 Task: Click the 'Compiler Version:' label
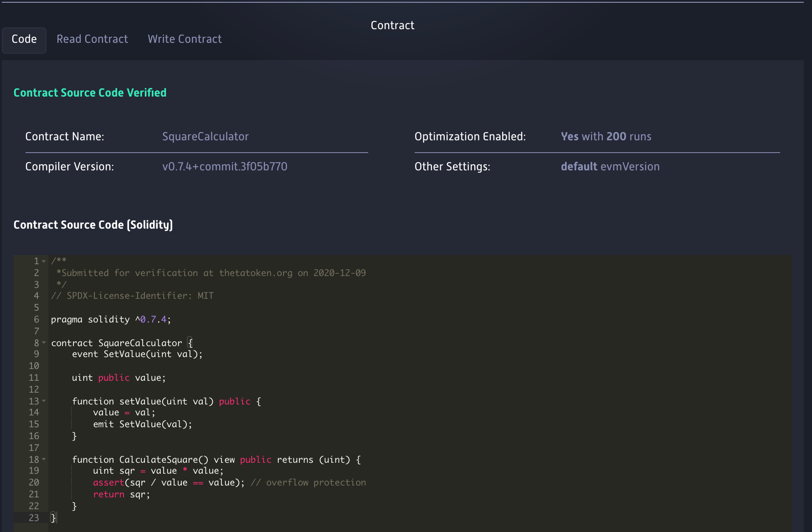pos(70,167)
